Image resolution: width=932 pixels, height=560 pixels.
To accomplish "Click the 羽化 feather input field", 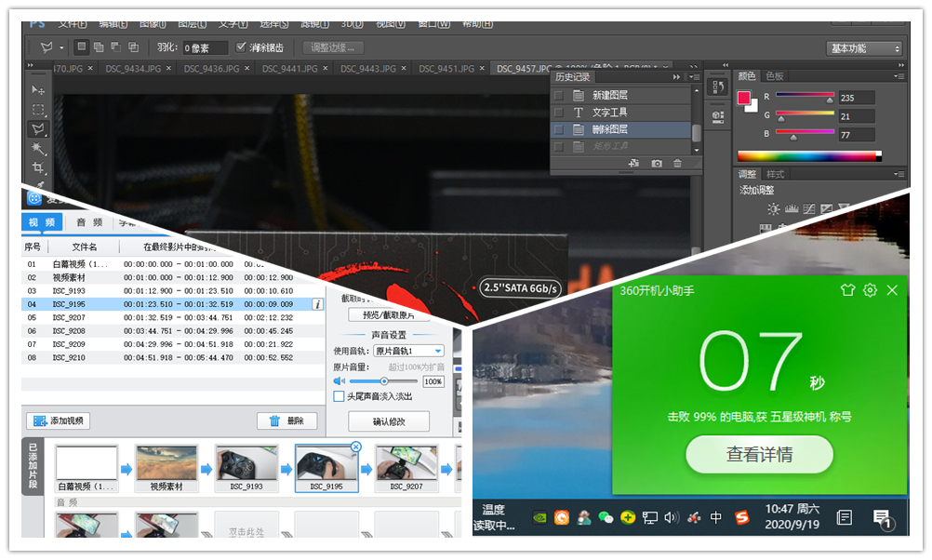I will click(x=205, y=47).
